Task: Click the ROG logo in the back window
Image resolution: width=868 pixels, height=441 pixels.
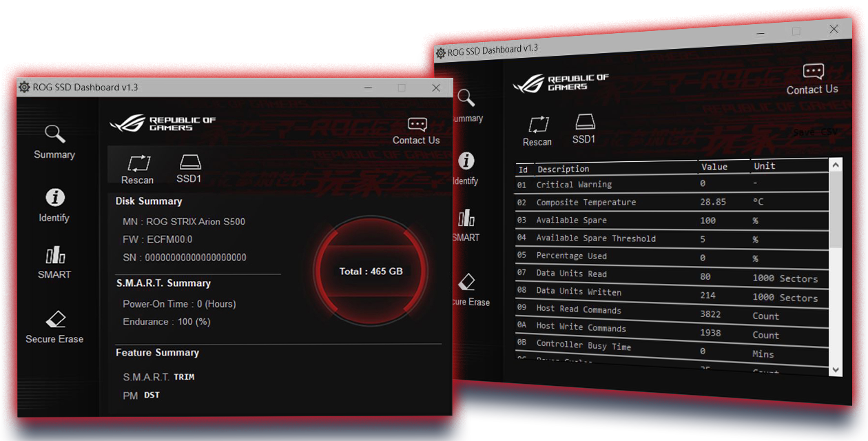Action: [561, 83]
